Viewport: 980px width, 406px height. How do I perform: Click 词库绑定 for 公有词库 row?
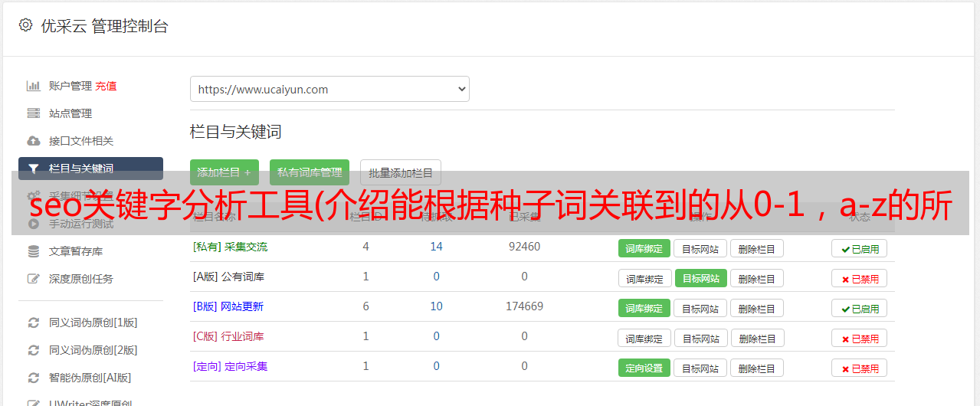tap(644, 278)
